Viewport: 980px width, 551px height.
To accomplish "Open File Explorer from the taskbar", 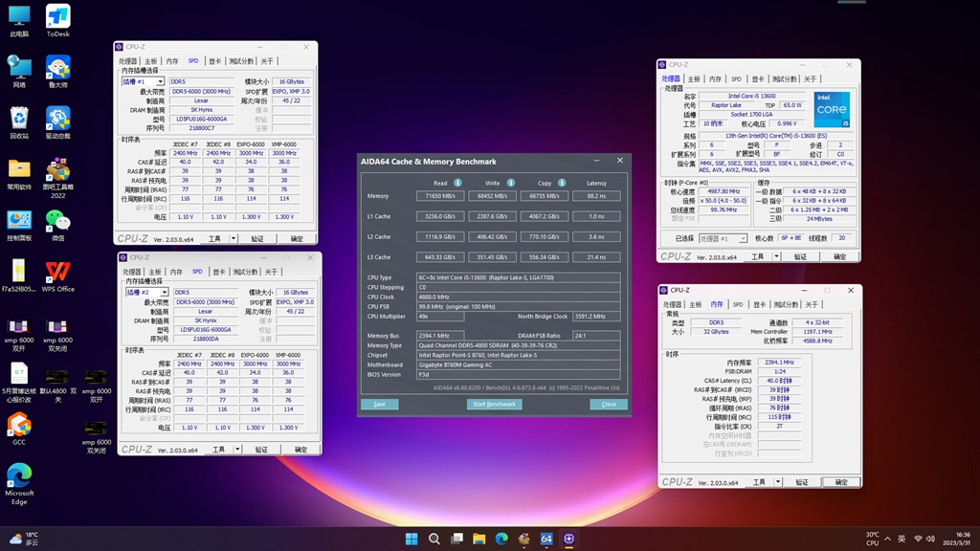I will (x=478, y=539).
